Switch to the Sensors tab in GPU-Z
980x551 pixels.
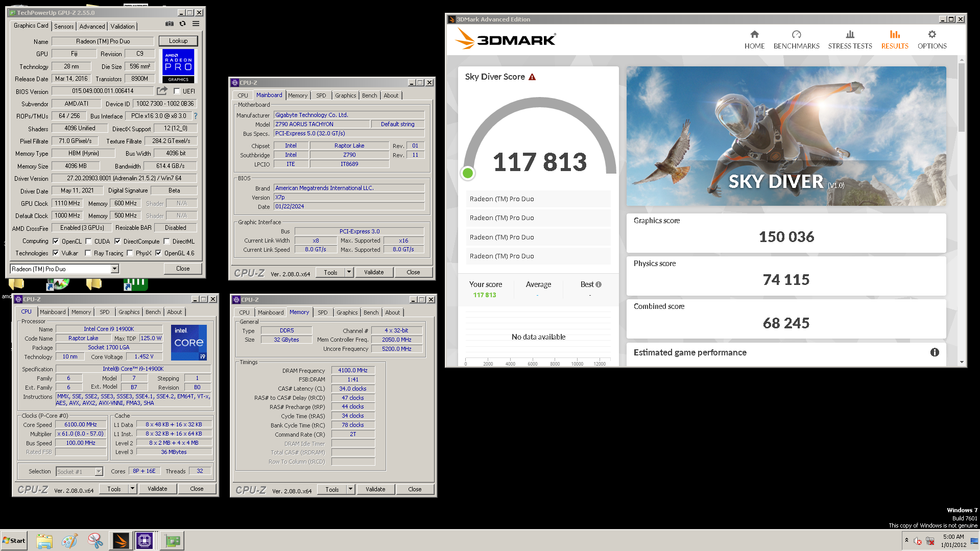pos(64,27)
